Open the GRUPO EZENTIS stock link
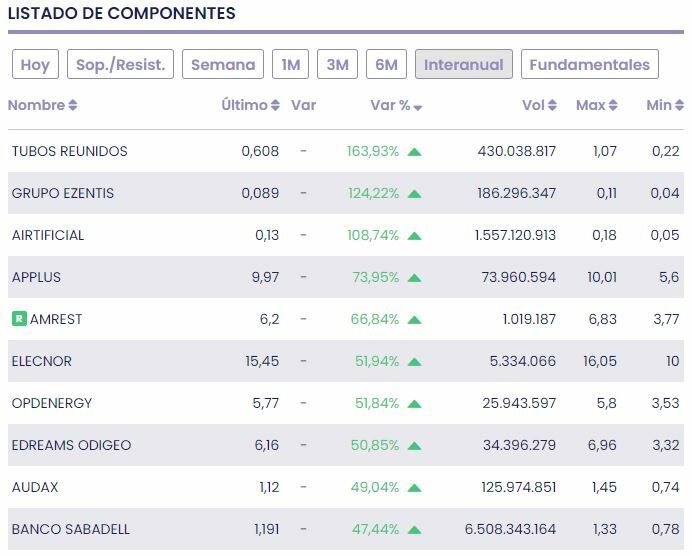 click(x=63, y=193)
